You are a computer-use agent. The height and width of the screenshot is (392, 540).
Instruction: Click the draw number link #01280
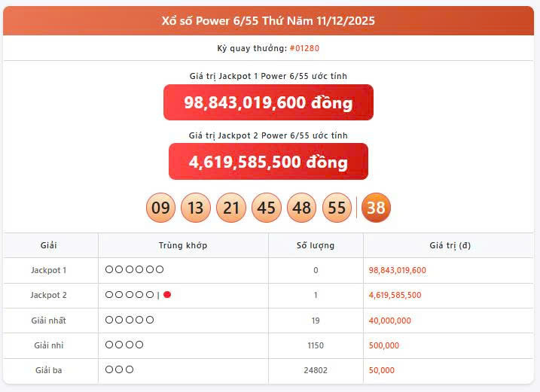tap(304, 48)
